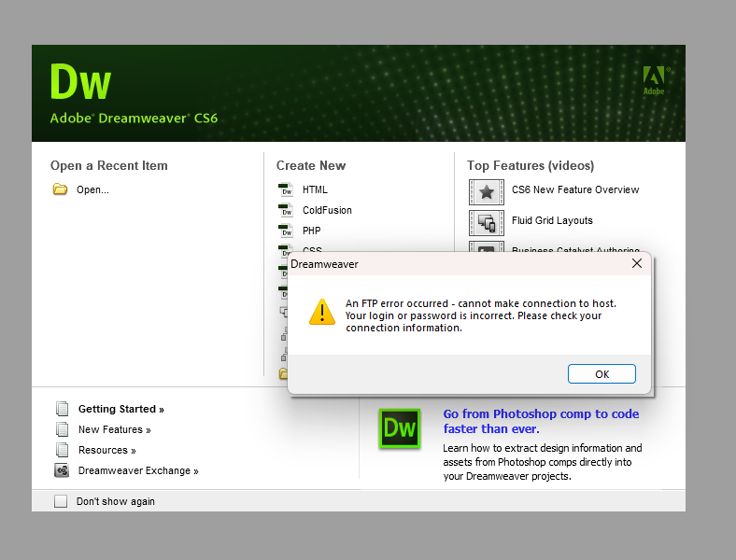Create a new ColdFusion document

327,211
